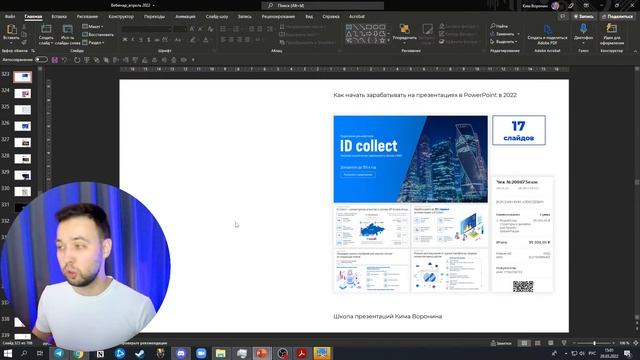Click Create and share Adobe PDF icon

click(547, 29)
